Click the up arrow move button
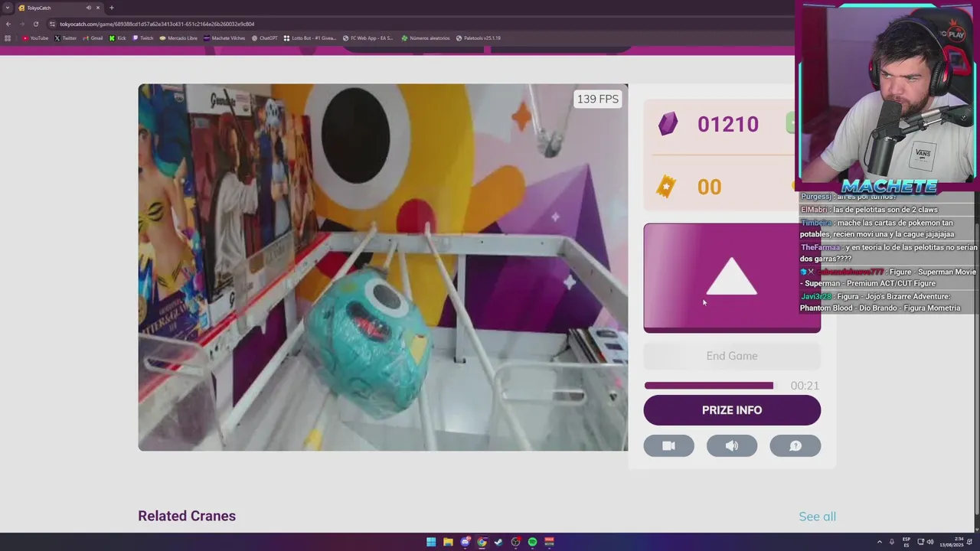Screen dimensions: 980x551 click(731, 278)
